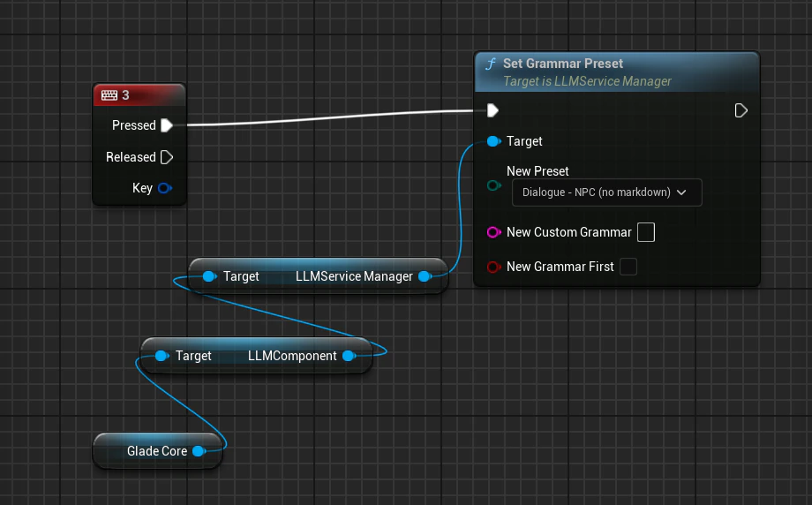The image size is (812, 505).
Task: Click the Key output pin on key 3 node
Action: [x=165, y=188]
